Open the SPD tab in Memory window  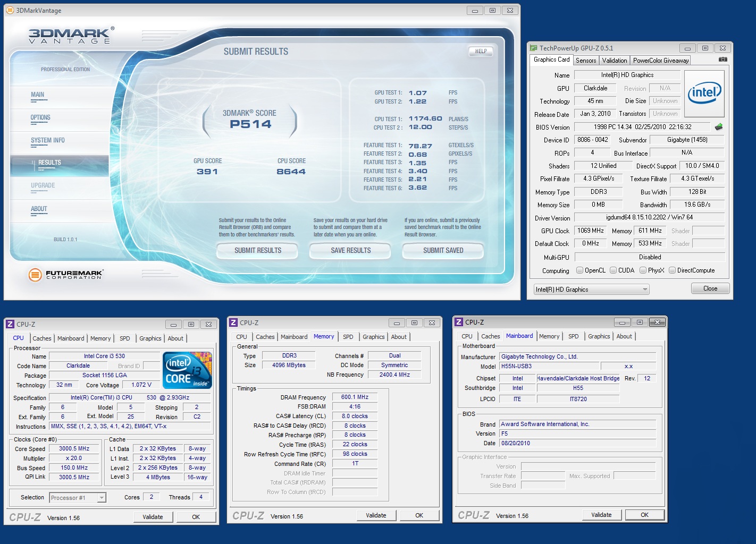click(x=348, y=337)
